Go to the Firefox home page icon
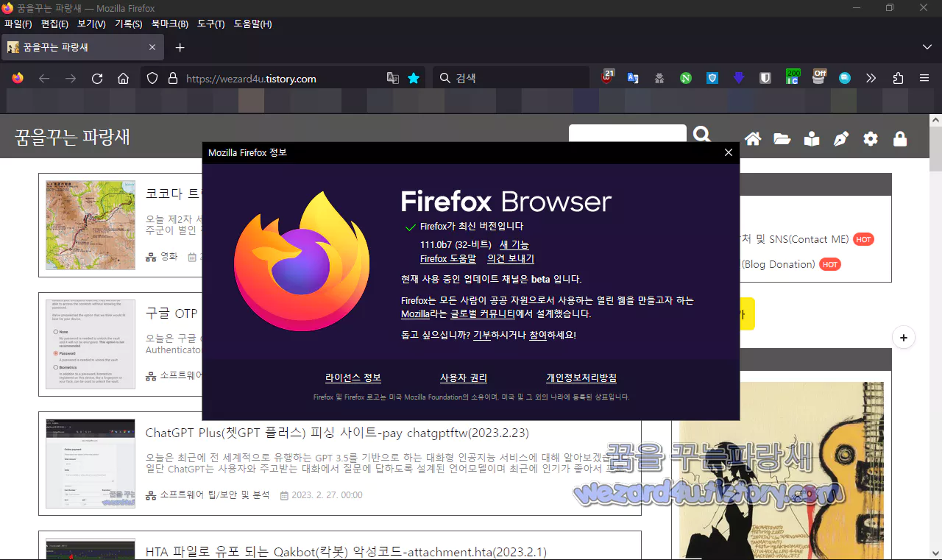The image size is (942, 560). (x=124, y=78)
